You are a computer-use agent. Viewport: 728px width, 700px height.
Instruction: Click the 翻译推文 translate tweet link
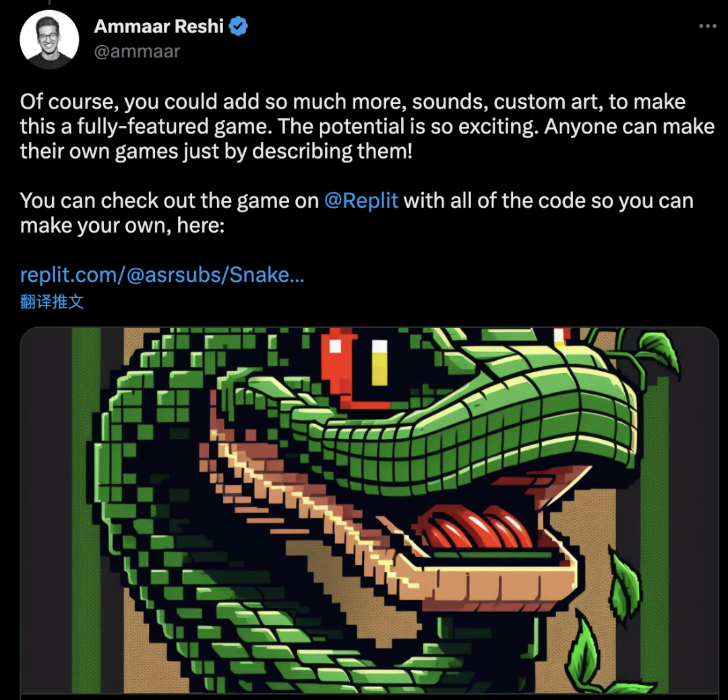point(51,302)
